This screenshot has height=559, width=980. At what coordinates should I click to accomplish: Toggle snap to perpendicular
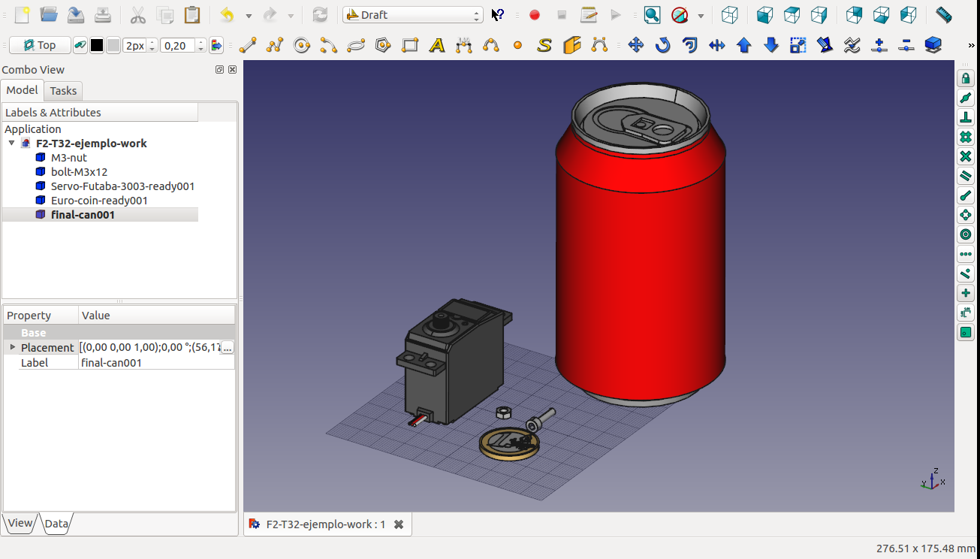point(966,118)
